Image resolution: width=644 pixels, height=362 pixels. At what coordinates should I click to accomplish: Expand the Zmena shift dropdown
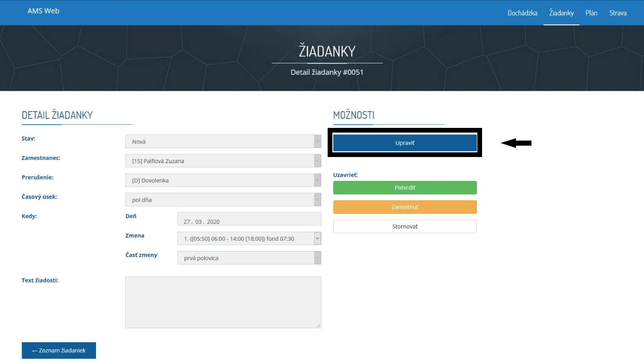point(249,239)
